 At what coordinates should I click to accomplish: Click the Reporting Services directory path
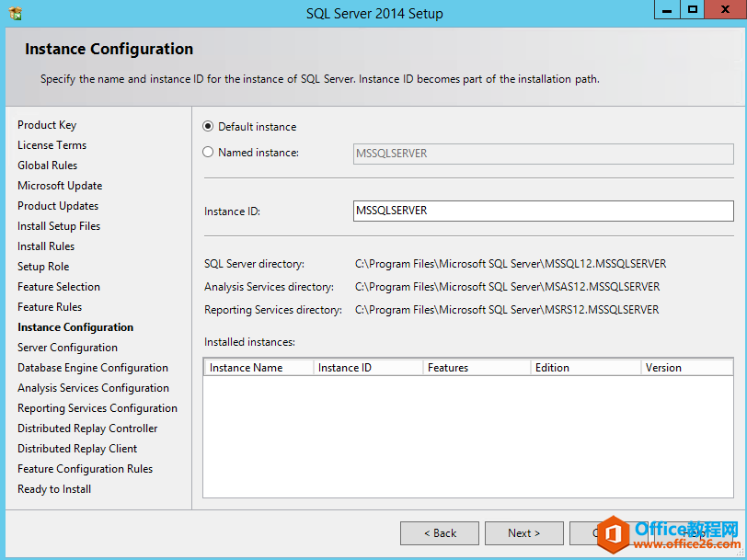click(x=507, y=310)
